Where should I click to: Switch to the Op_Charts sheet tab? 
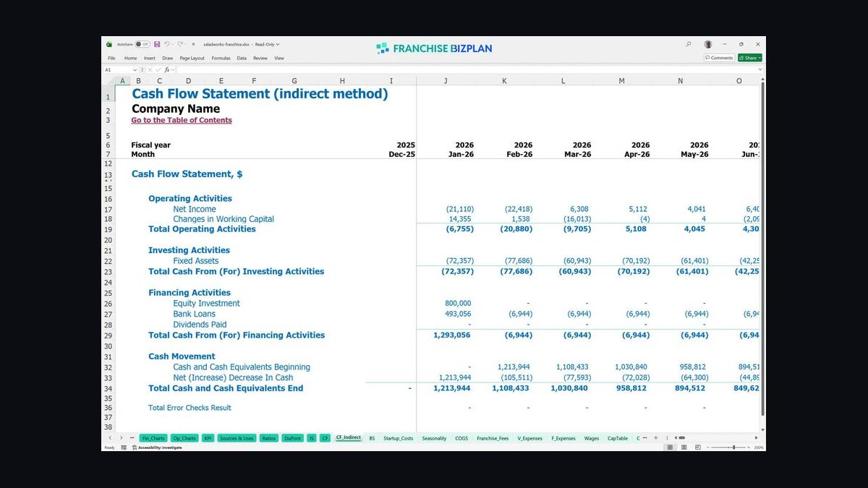click(x=184, y=438)
